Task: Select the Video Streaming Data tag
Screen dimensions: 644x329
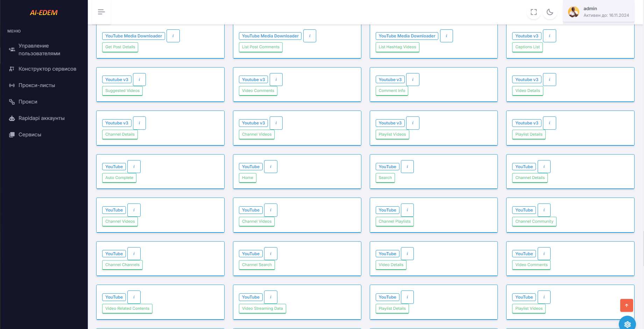Action: coord(262,308)
